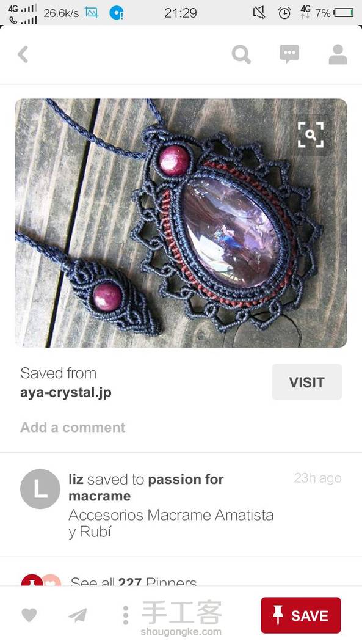The width and height of the screenshot is (362, 644).
Task: Open the liz username link
Action: tap(76, 479)
